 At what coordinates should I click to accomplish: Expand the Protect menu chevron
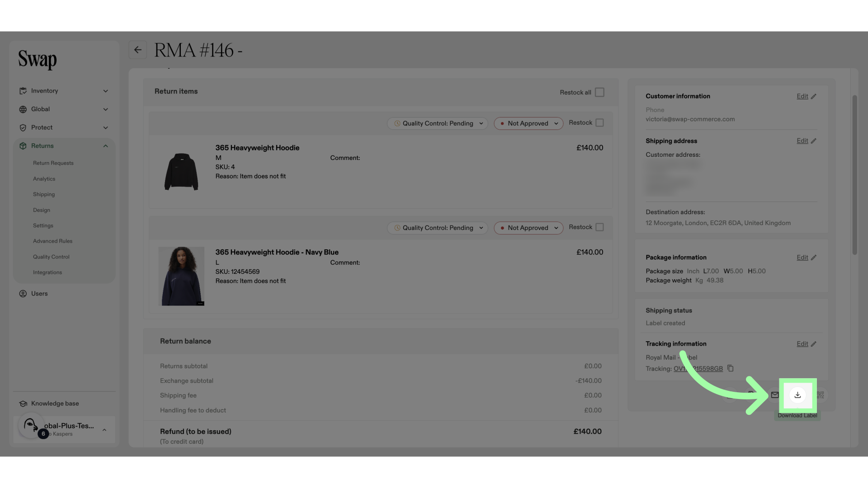pyautogui.click(x=105, y=128)
